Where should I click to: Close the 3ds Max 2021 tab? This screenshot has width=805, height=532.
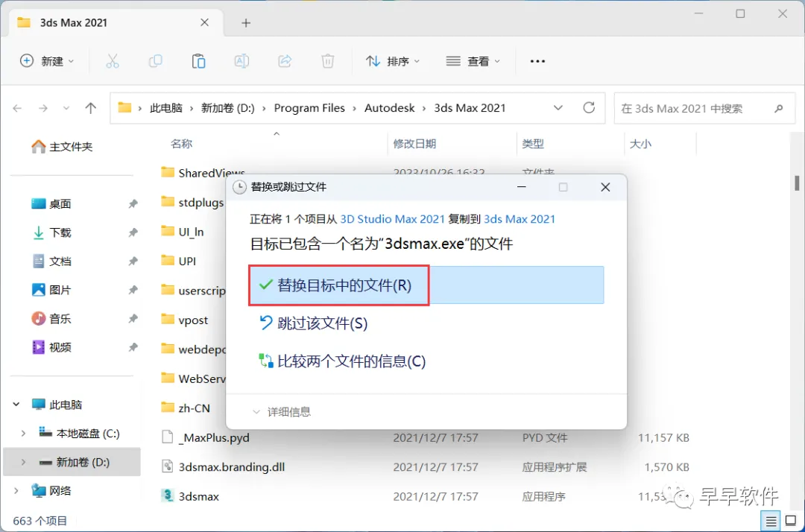click(204, 22)
